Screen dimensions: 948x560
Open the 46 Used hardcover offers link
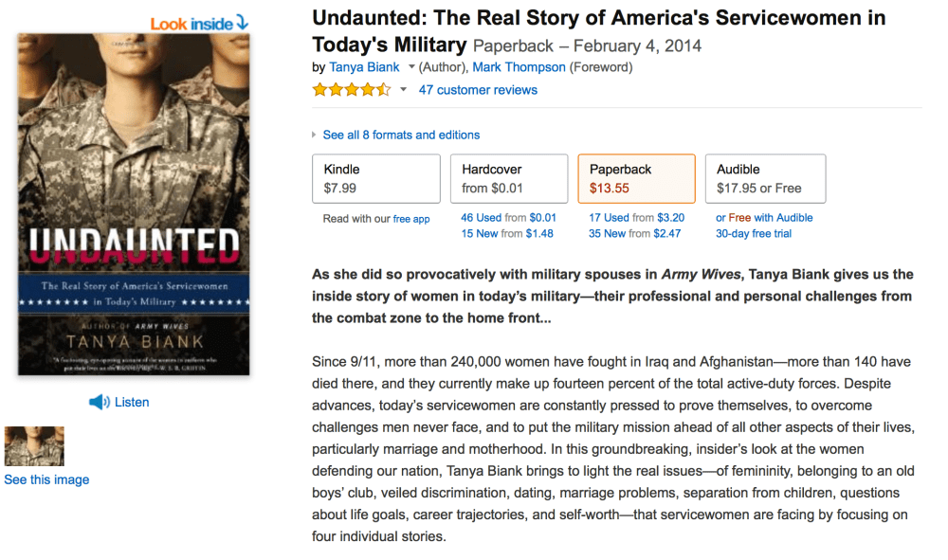(x=480, y=218)
